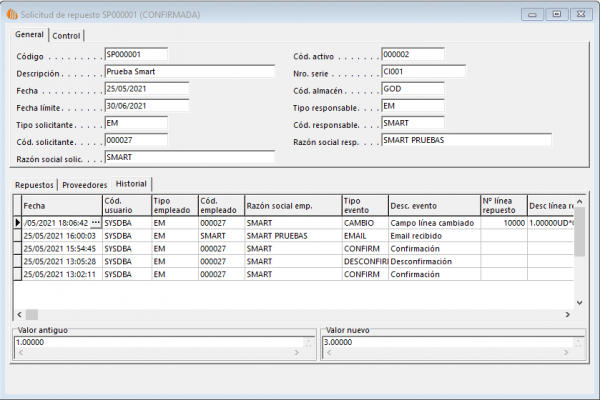Viewport: 600px width, 400px height.
Task: Click the Razón social emp. column header
Action: (x=291, y=205)
